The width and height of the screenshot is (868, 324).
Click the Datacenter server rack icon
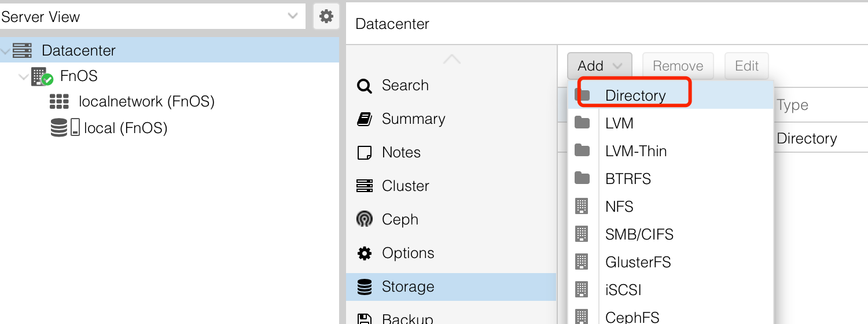pos(22,50)
